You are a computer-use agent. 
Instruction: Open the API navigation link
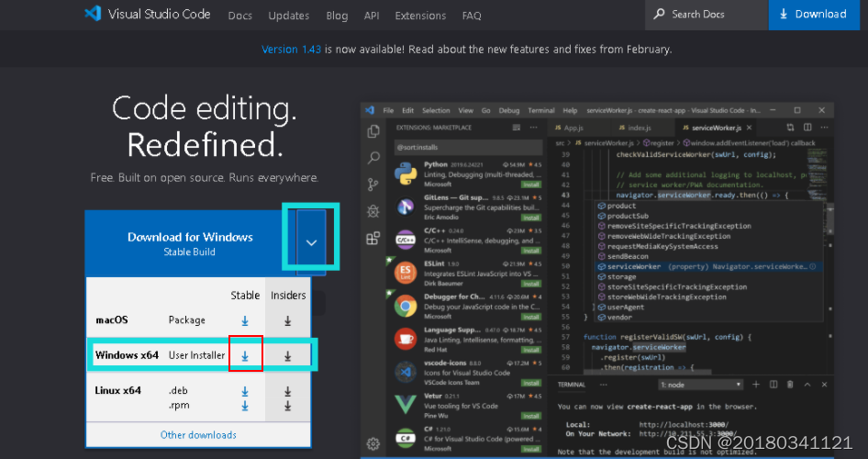pyautogui.click(x=372, y=16)
